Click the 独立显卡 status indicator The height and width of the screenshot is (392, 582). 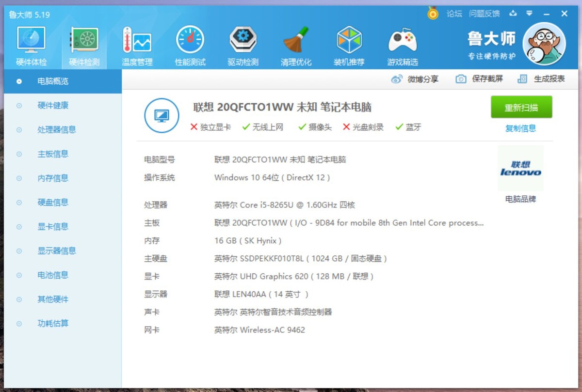(210, 127)
